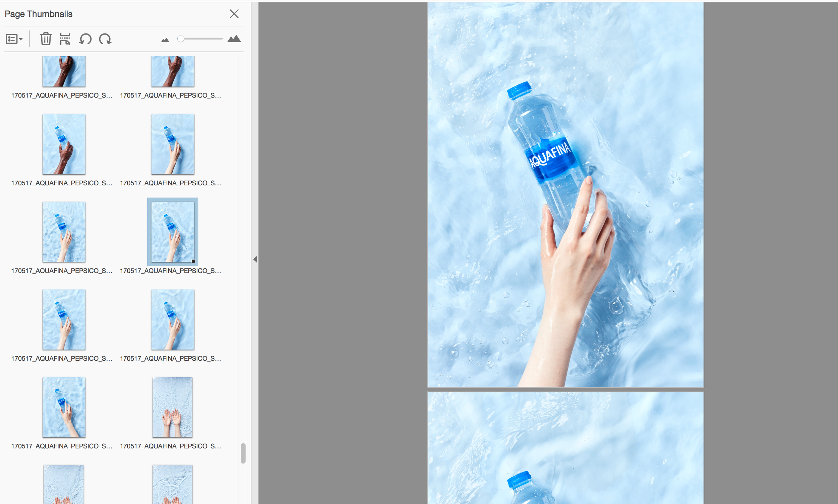
Task: Open the thumbnail options dropdown menu
Action: coord(14,39)
